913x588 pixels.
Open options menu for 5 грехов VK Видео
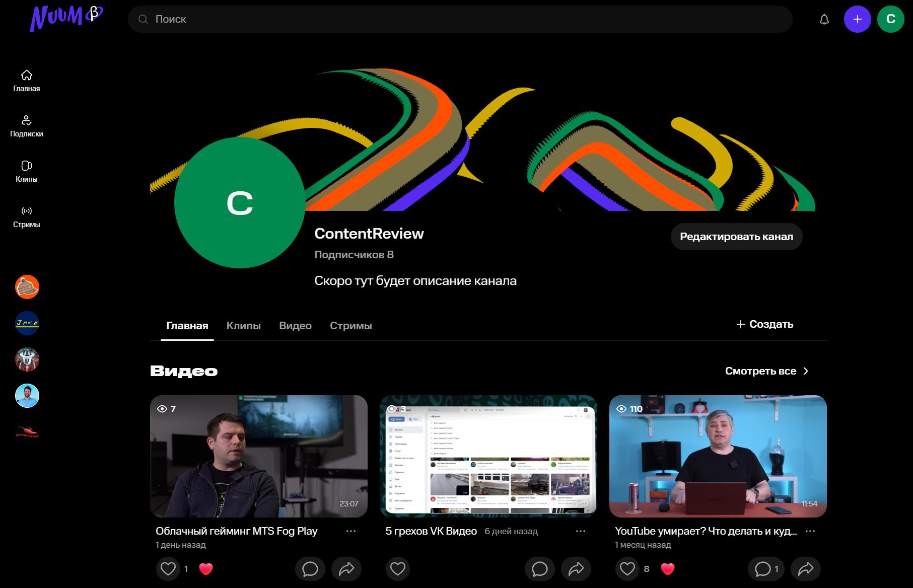coord(581,531)
